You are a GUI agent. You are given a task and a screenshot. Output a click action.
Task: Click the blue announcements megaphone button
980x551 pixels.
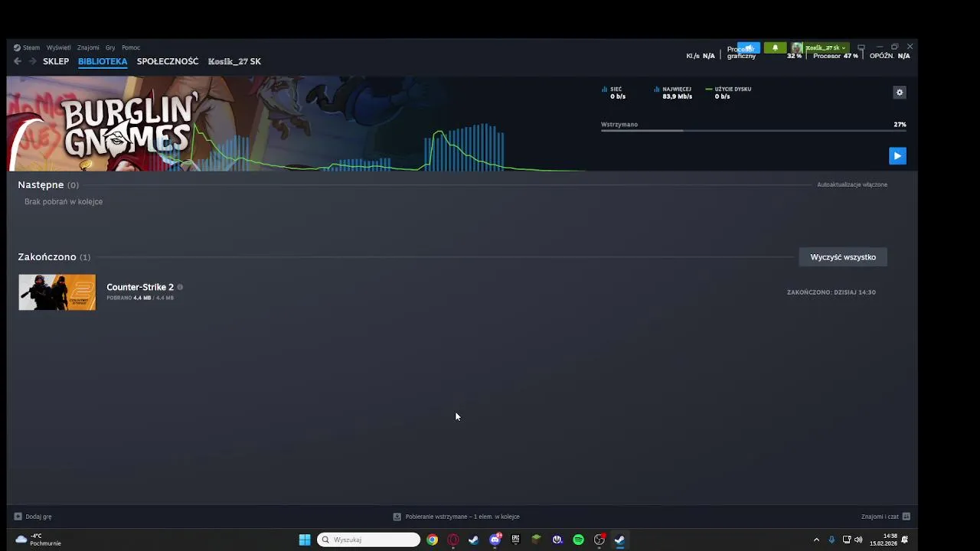pos(749,47)
